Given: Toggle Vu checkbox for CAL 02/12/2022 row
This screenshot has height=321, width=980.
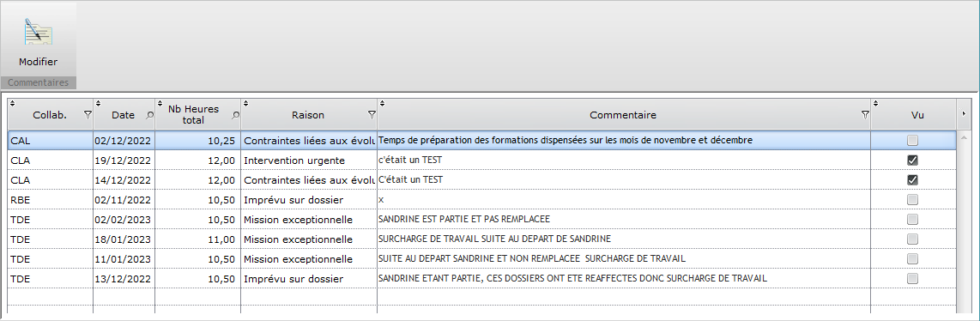Looking at the screenshot, I should pyautogui.click(x=912, y=141).
